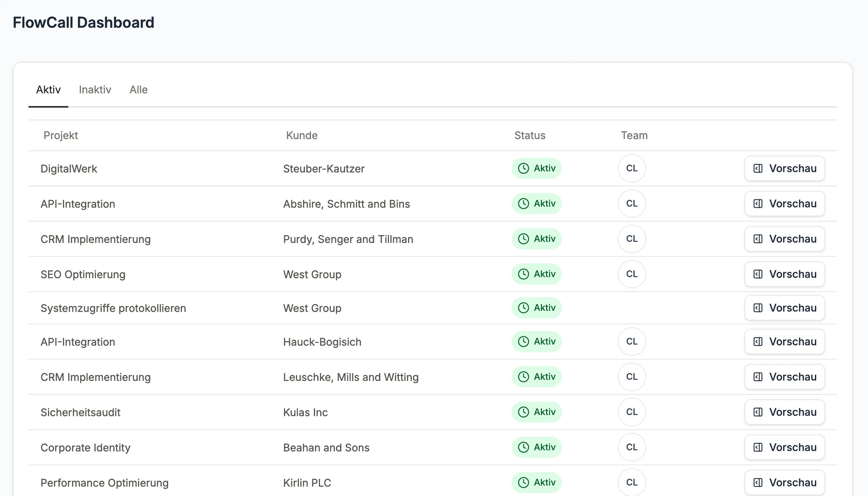The height and width of the screenshot is (496, 868).
Task: Click the Kunde column header
Action: coord(302,135)
